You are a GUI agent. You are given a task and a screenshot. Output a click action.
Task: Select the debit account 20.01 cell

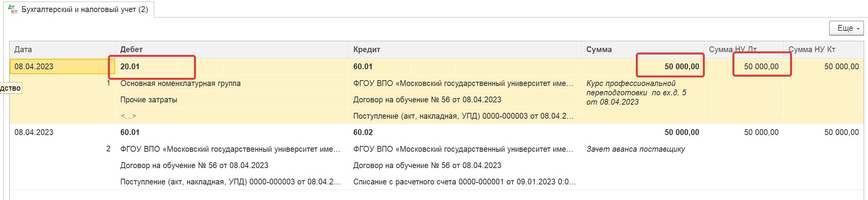click(x=147, y=67)
